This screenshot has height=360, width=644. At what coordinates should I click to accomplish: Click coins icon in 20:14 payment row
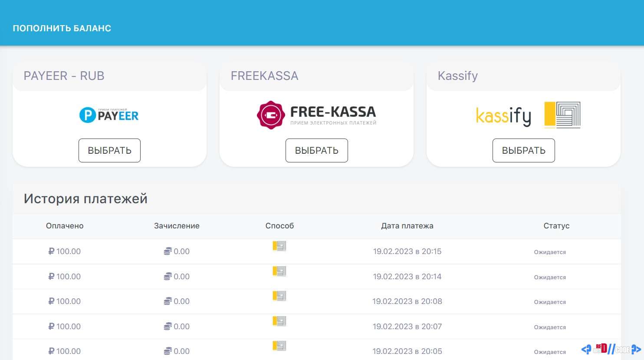point(168,277)
